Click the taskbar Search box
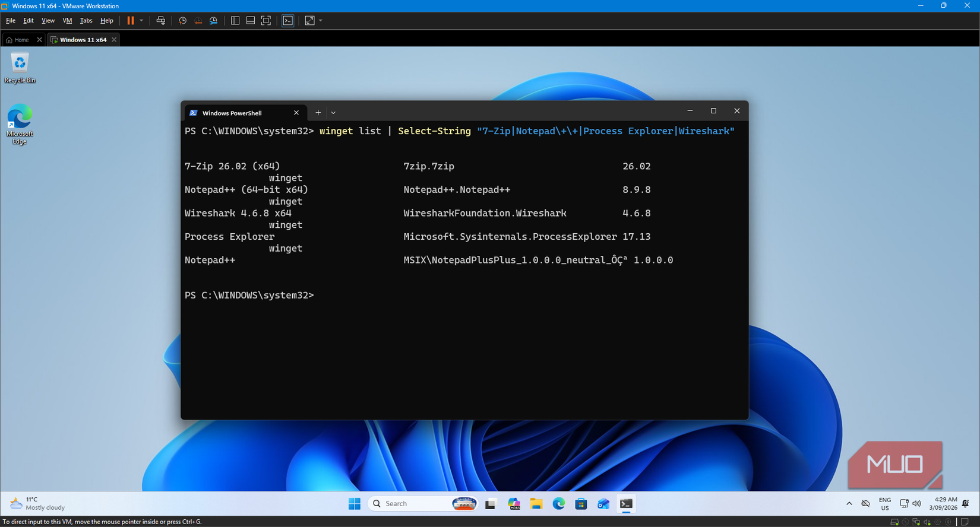The width and height of the screenshot is (980, 527). 423,504
